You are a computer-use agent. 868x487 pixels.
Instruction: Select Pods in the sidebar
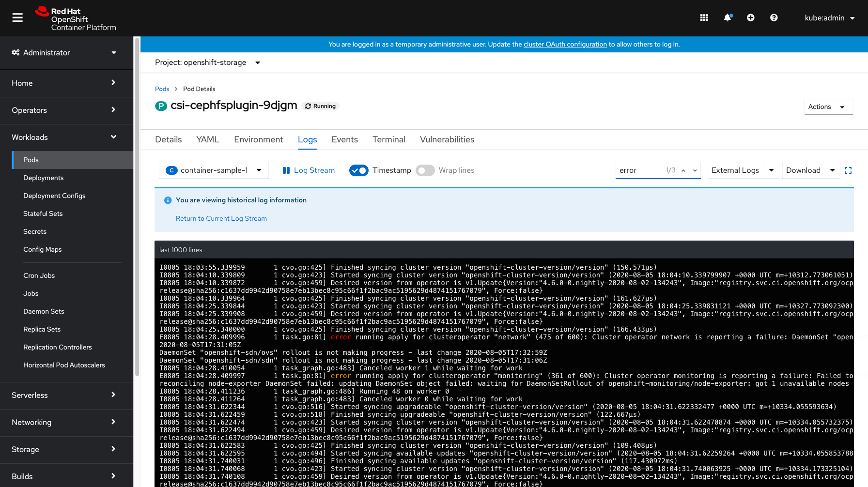coord(73,160)
